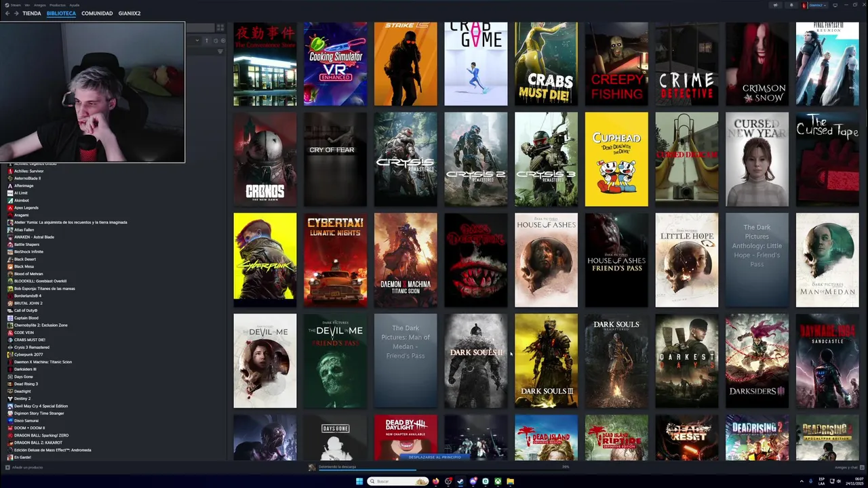Select Cybertaxi Lunatic Nights cover

335,260
